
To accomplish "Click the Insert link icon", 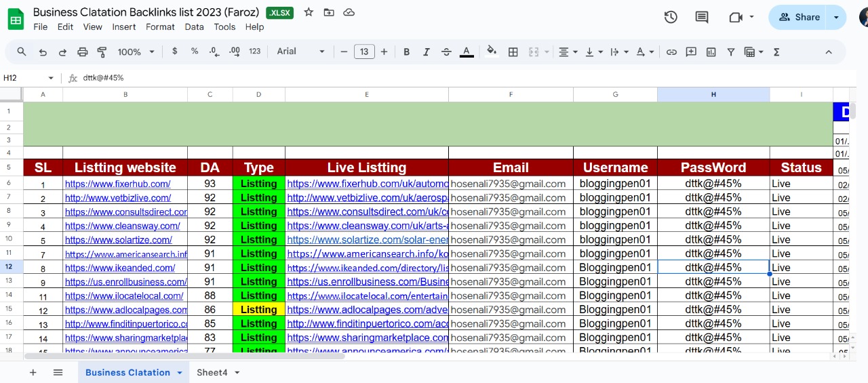I will pos(671,52).
